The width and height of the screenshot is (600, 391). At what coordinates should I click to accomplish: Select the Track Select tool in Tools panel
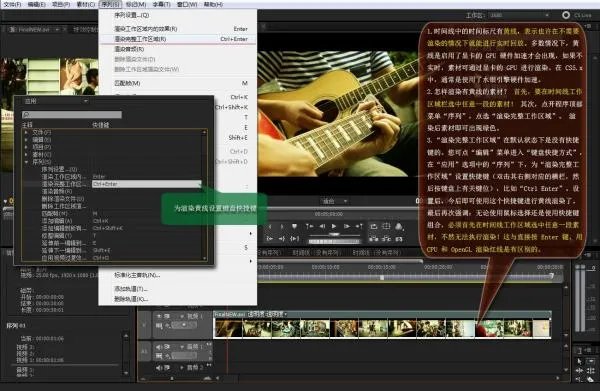coord(590,361)
